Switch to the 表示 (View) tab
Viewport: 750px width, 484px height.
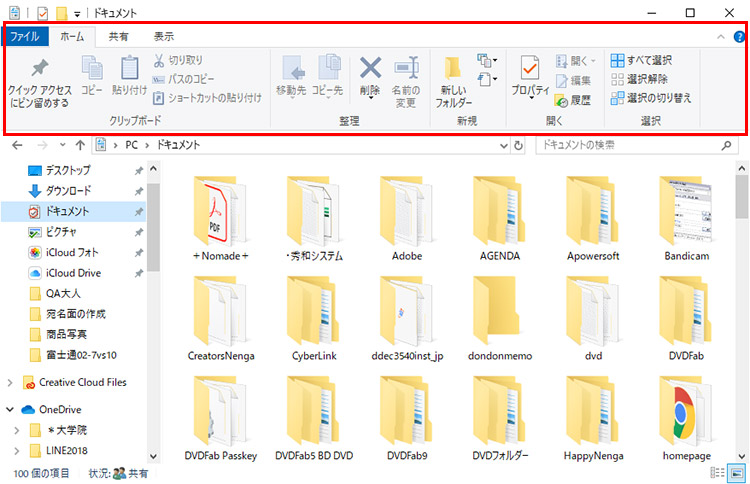[x=164, y=36]
